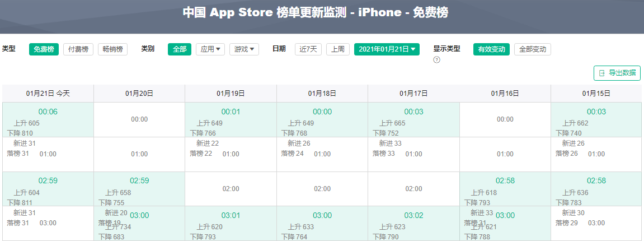Click the 01月17日 column header
The width and height of the screenshot is (644, 241).
click(413, 94)
